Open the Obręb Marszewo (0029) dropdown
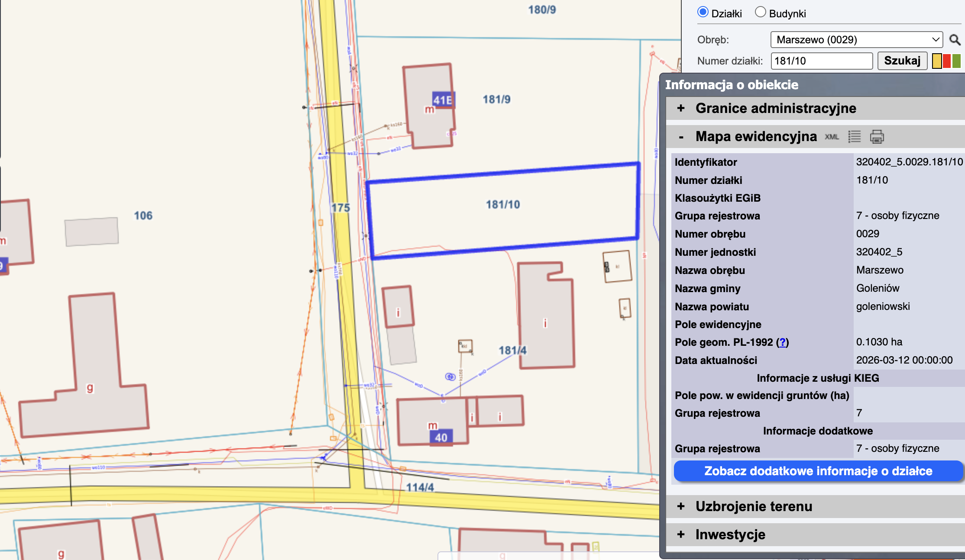 pos(856,40)
